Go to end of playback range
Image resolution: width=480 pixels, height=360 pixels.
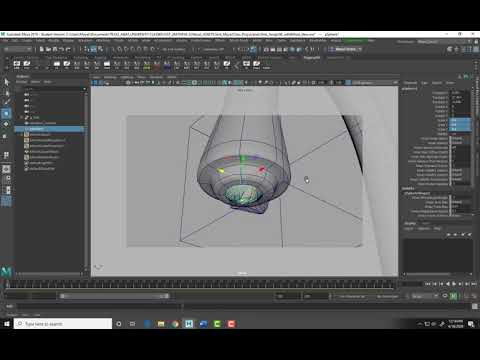tap(474, 284)
